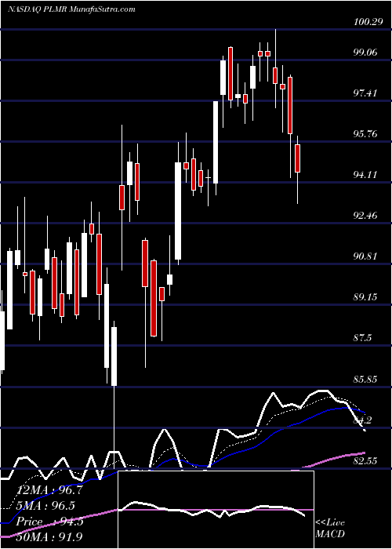Click the Price : 94.5 legend entry
The width and height of the screenshot is (392, 549).
point(49,522)
